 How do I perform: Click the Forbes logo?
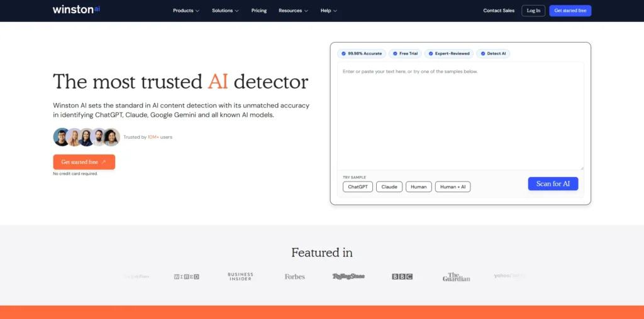point(294,277)
